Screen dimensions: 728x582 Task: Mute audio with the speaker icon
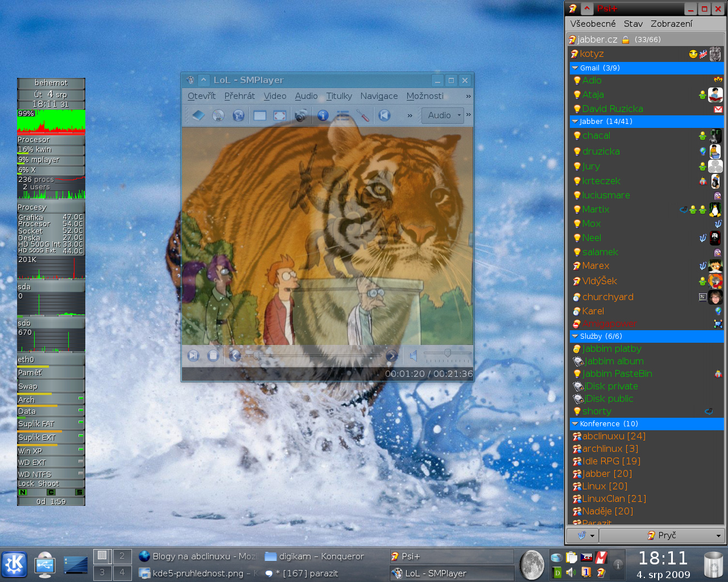click(413, 356)
